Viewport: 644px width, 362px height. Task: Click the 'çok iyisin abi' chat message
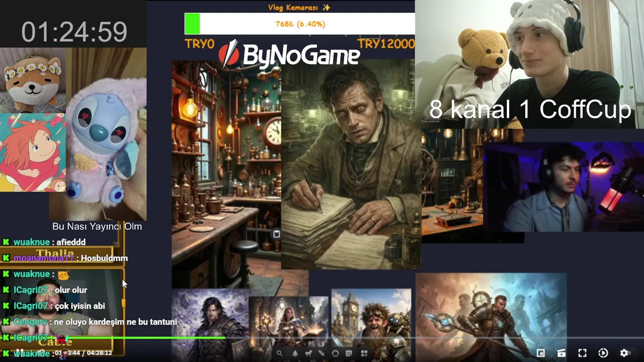[x=80, y=306]
